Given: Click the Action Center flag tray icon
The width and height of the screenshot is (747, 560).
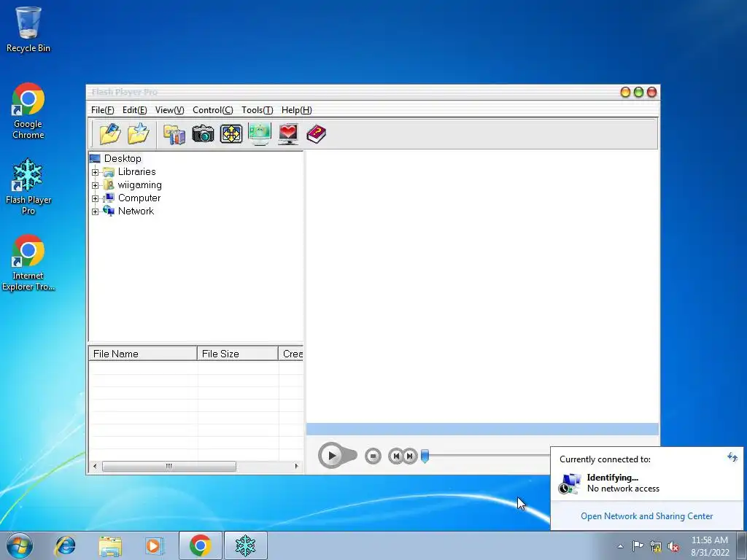Looking at the screenshot, I should [x=638, y=546].
